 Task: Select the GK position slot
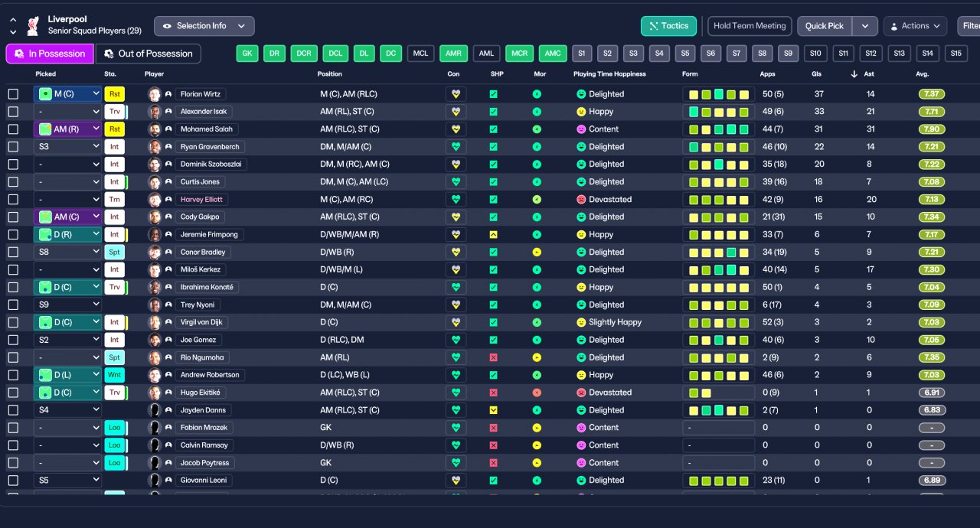point(247,54)
